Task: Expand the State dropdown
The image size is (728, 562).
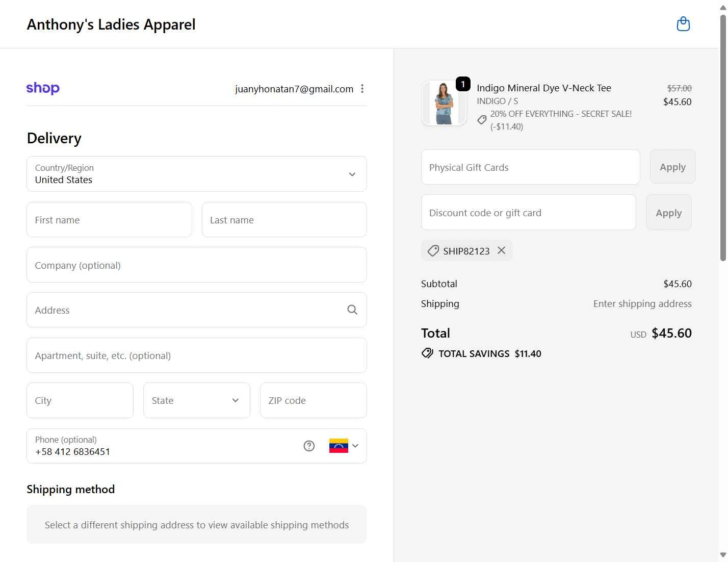Action: [197, 400]
